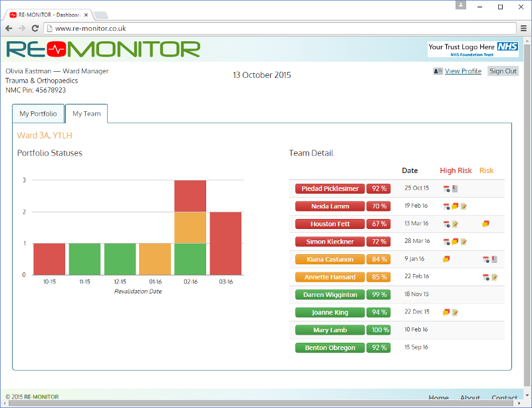Click calendar icon in Neida Lamm's row
This screenshot has height=408, width=532.
coord(446,206)
